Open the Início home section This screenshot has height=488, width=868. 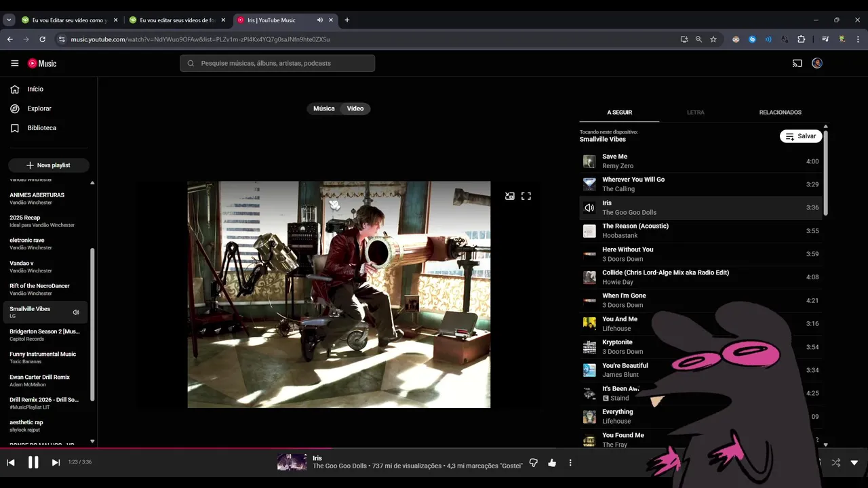pos(27,89)
